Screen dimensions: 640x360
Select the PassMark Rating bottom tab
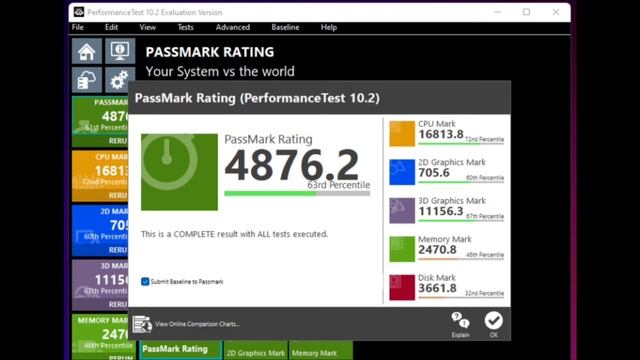click(181, 350)
